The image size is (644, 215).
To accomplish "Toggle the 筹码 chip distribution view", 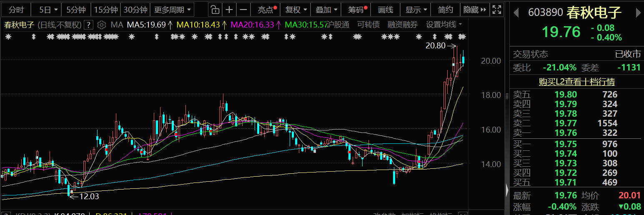I will click(358, 10).
